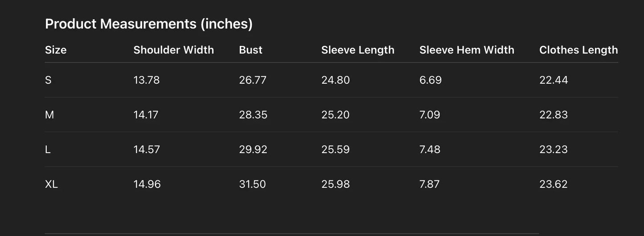Click clothes length value 23.62
The height and width of the screenshot is (236, 644).
(553, 184)
